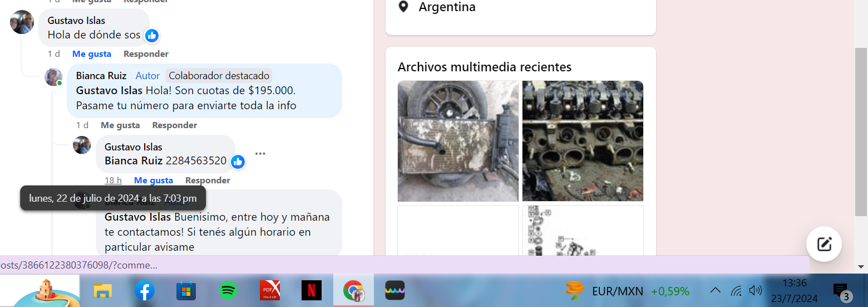Show hidden system tray icons
The image size is (868, 307).
[716, 290]
